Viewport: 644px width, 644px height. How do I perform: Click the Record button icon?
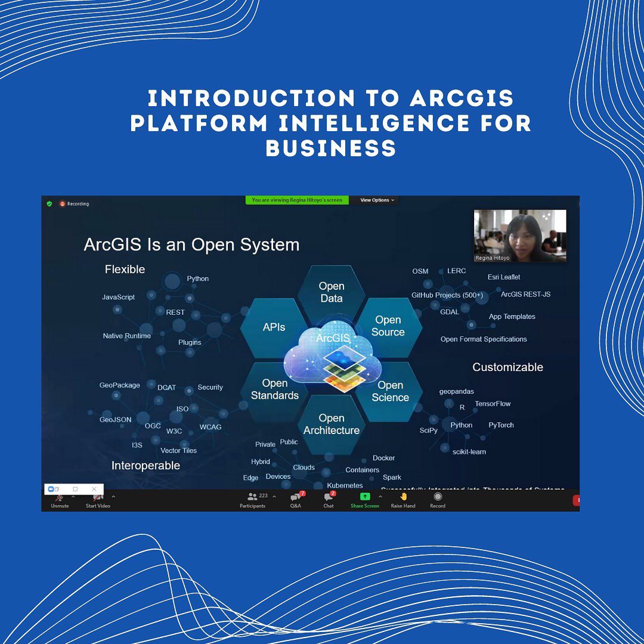coord(438,496)
